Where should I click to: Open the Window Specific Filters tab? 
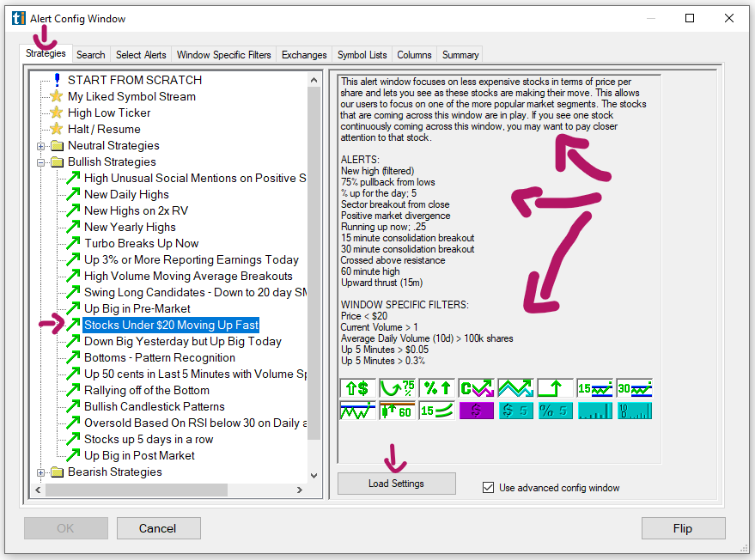223,55
